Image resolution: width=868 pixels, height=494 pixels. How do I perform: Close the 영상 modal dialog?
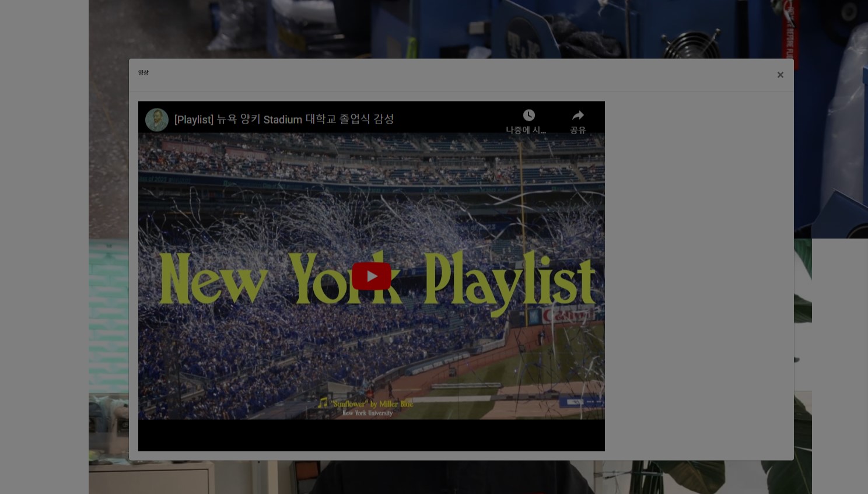[x=780, y=75]
